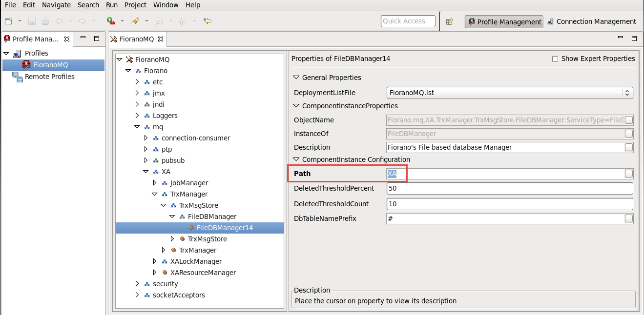Switch to Connection Management perspective

coord(592,21)
